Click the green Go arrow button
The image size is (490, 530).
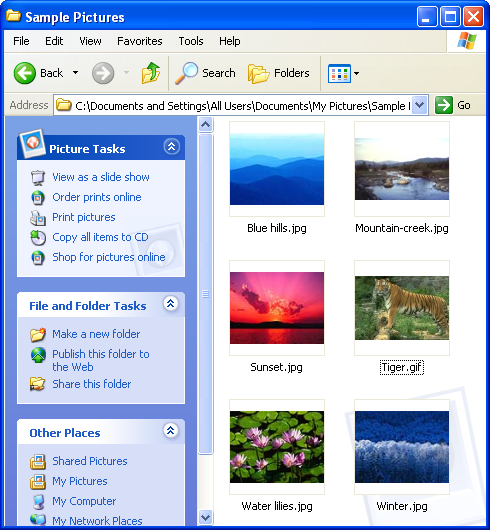point(443,105)
